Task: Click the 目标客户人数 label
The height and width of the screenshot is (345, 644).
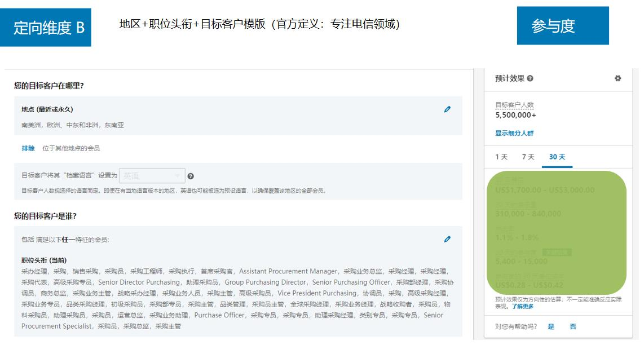Action: click(x=514, y=105)
